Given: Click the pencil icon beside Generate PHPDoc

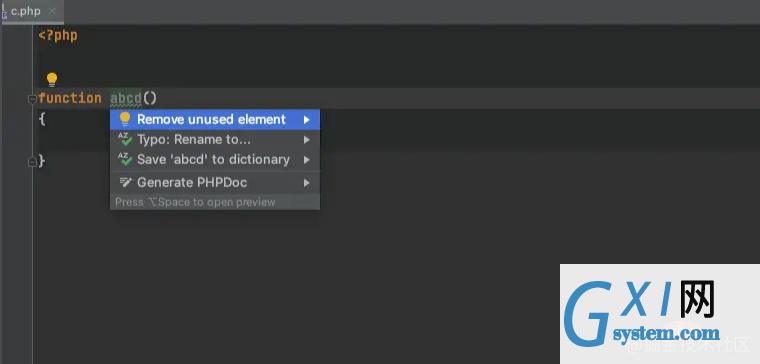Looking at the screenshot, I should click(126, 182).
